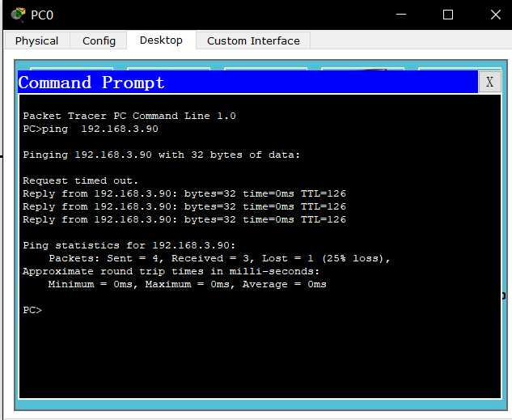
Task: Switch to the Config tab
Action: pos(99,40)
